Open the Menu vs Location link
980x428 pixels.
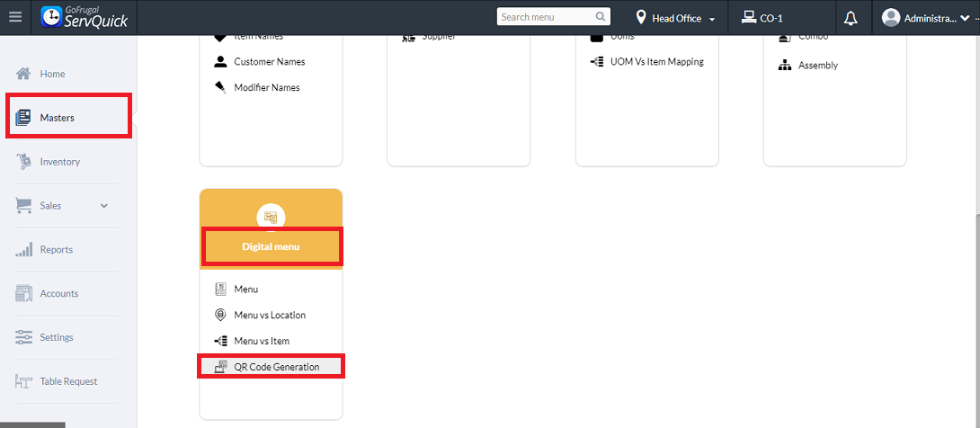(x=270, y=315)
